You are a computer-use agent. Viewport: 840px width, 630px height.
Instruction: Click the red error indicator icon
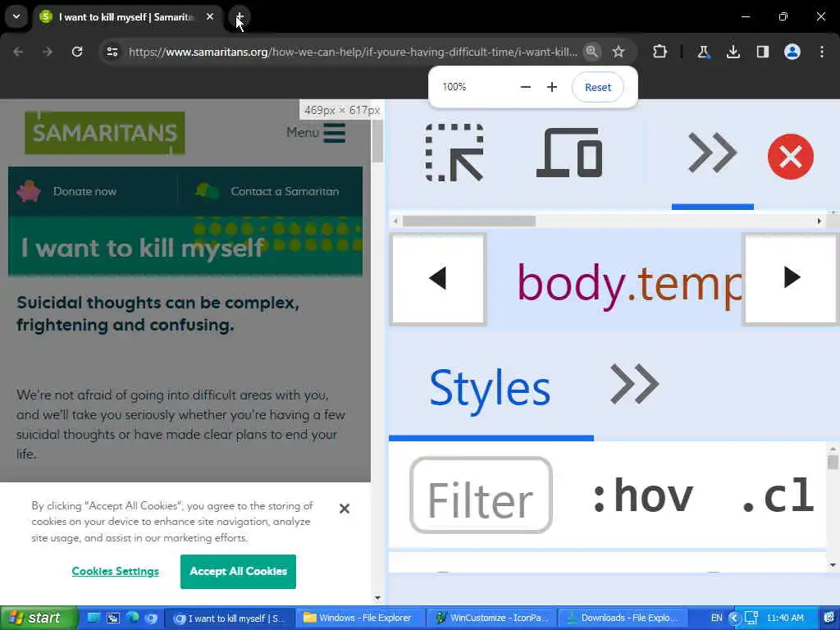[x=790, y=157]
